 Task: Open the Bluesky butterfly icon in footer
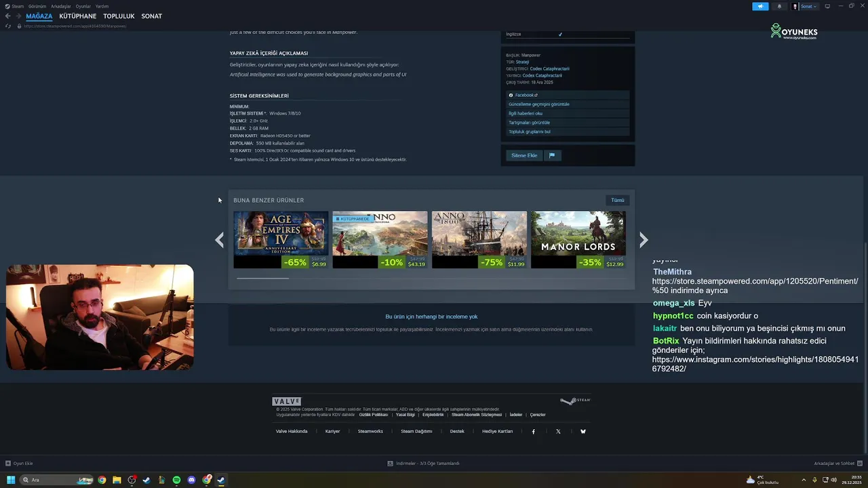pos(583,431)
